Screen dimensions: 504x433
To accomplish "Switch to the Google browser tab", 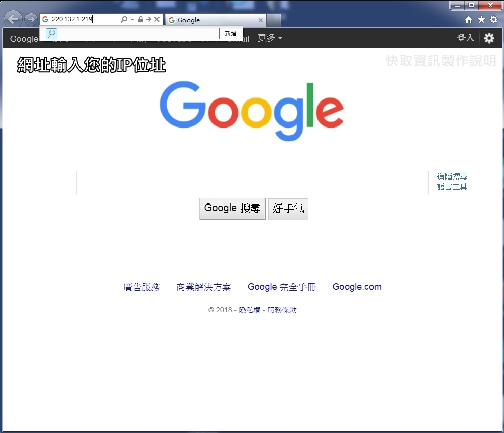I will tap(216, 20).
